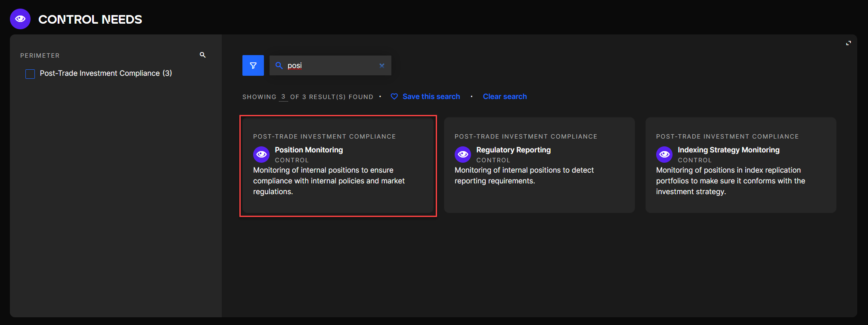Expand the panel to full screen
The image size is (868, 325).
(x=848, y=43)
